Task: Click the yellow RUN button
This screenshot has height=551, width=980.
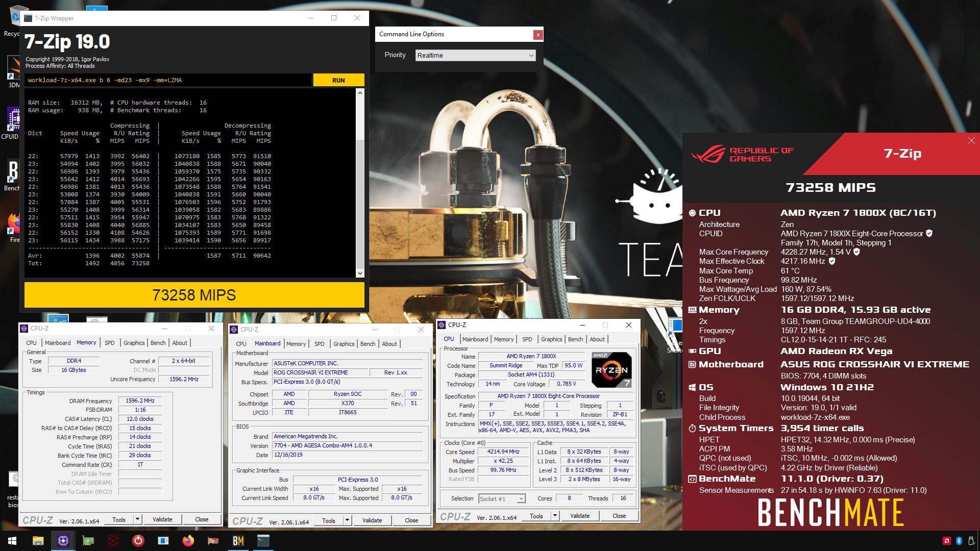Action: tap(338, 80)
